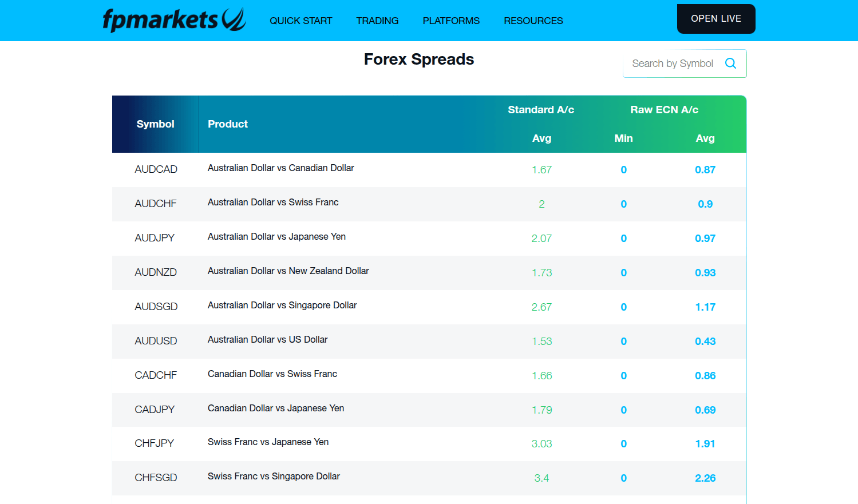The image size is (858, 504).
Task: Select the CADCHF symbol
Action: click(156, 375)
